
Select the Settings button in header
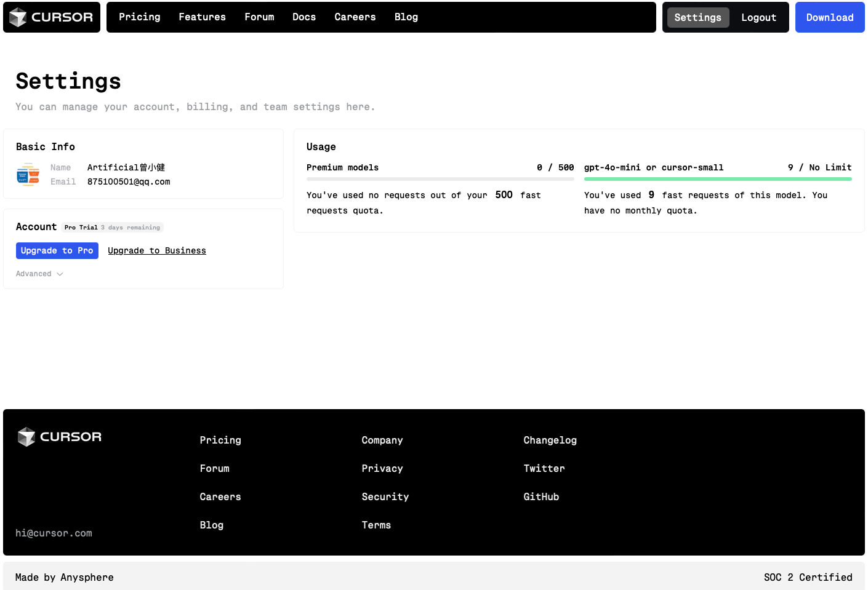point(698,17)
